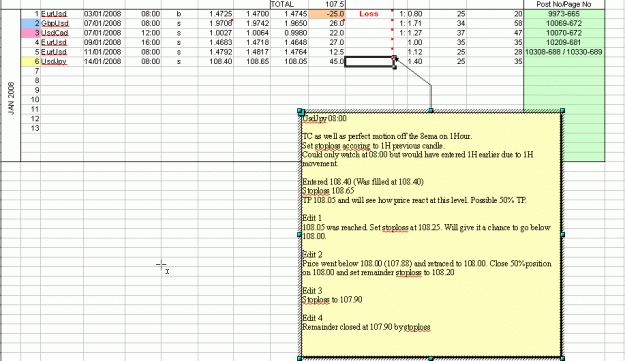Select the stop value 1.0064
This screenshot has width=625, height=361.
point(252,33)
